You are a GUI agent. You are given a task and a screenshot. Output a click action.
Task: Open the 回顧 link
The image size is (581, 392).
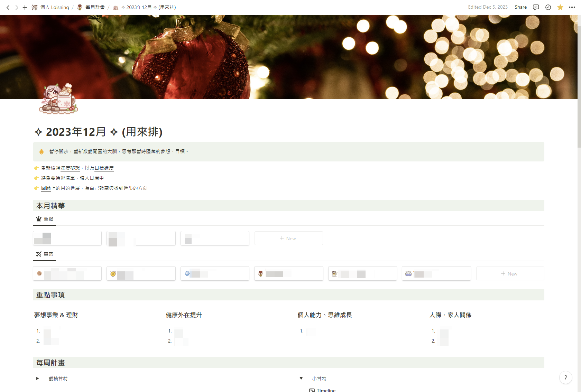pos(46,188)
